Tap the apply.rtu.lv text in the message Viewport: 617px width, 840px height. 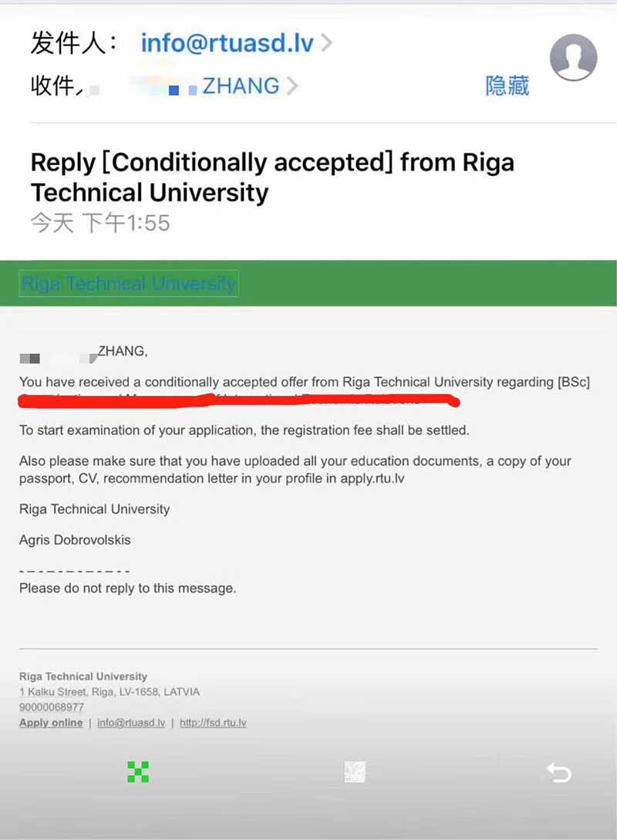(x=373, y=478)
